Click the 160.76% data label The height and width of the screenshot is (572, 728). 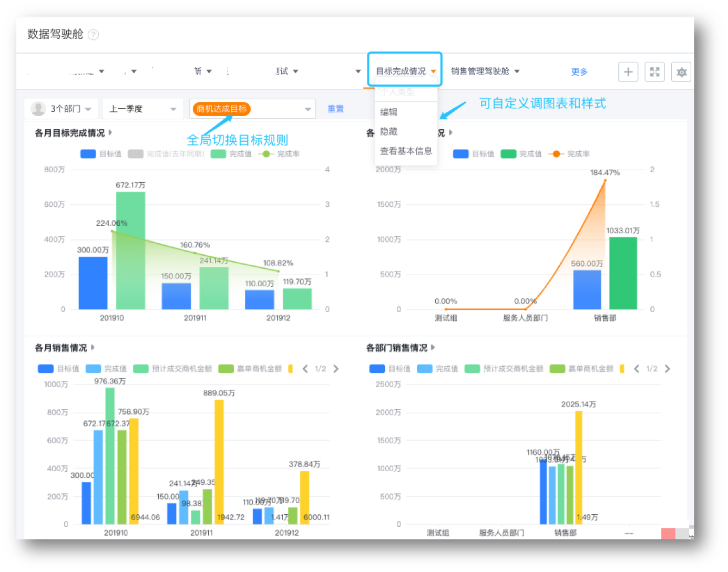coord(194,245)
